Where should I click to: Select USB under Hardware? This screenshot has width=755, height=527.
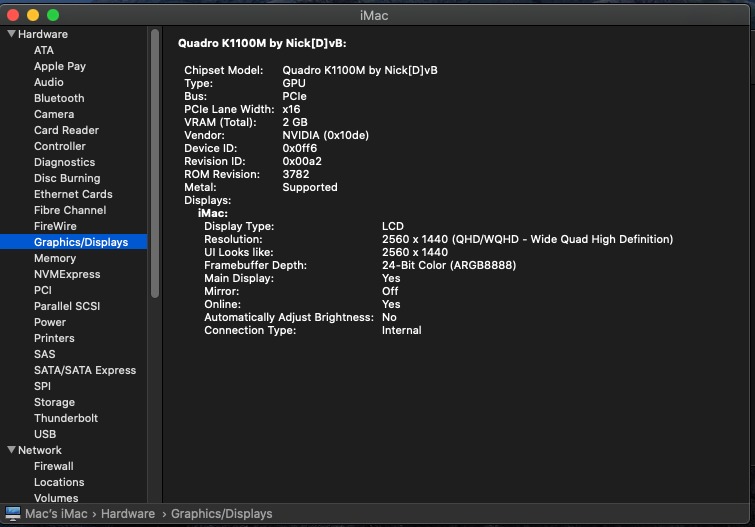click(45, 434)
